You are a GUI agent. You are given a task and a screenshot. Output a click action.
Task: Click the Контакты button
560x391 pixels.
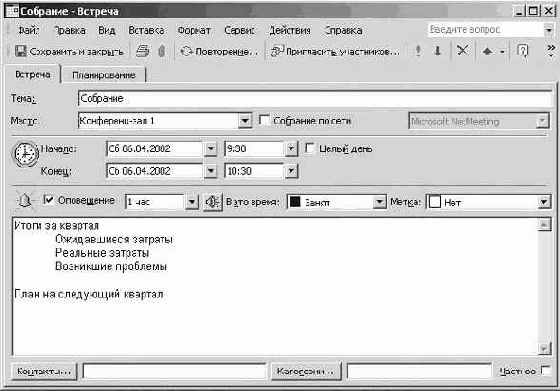tap(44, 371)
